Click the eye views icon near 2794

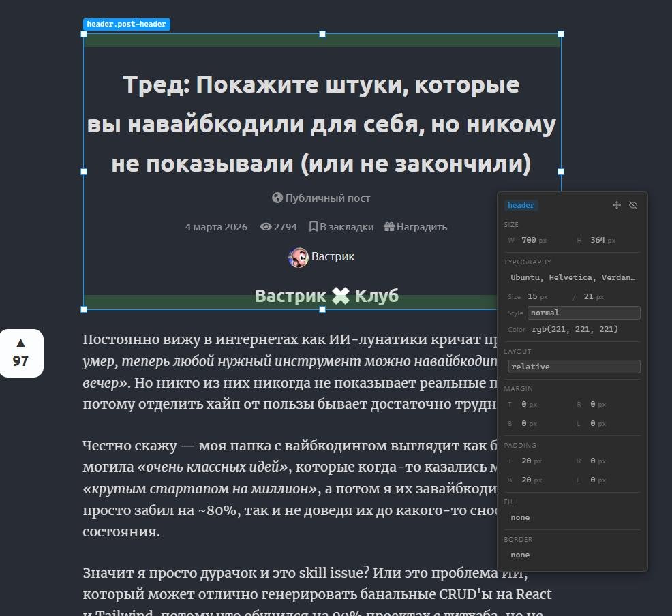[x=266, y=227]
